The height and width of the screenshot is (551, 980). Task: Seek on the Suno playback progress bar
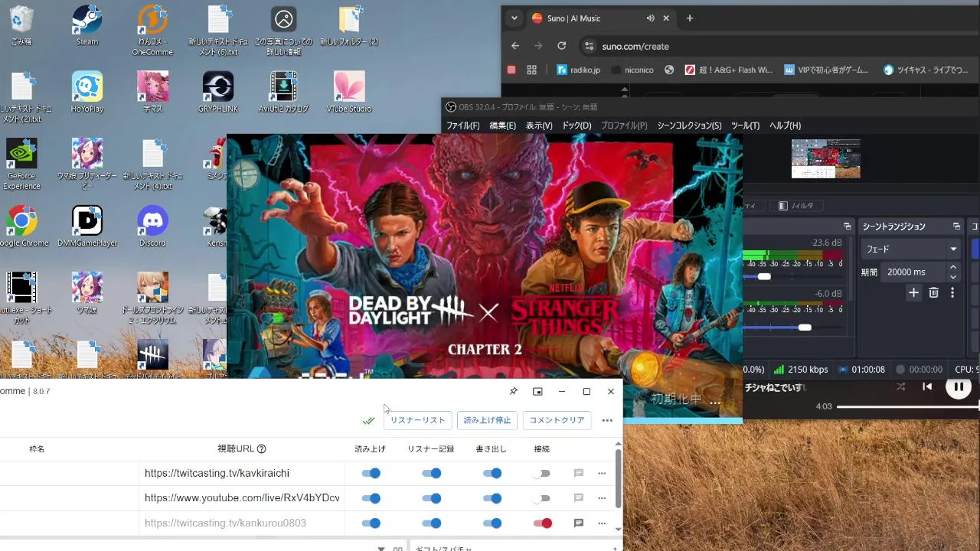click(908, 406)
